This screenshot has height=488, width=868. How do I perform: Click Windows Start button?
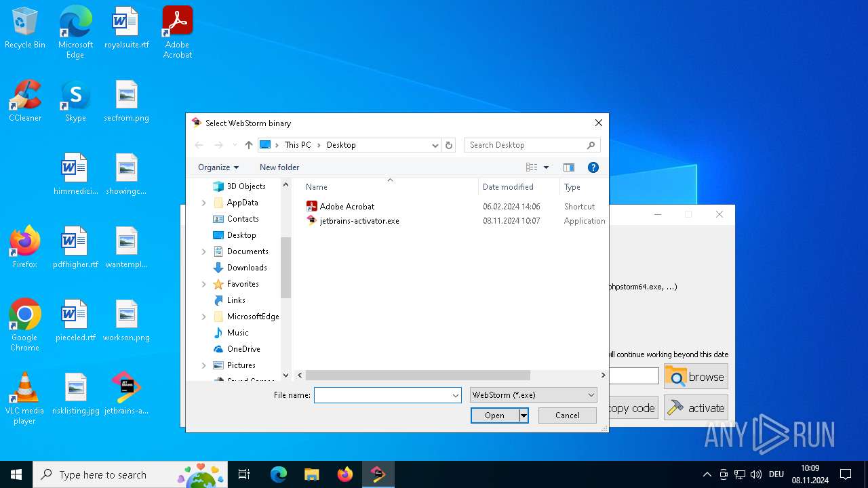click(x=16, y=474)
